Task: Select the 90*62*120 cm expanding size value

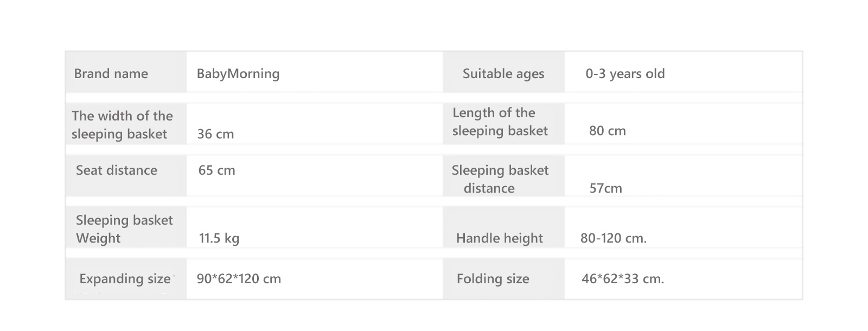Action: click(x=239, y=279)
